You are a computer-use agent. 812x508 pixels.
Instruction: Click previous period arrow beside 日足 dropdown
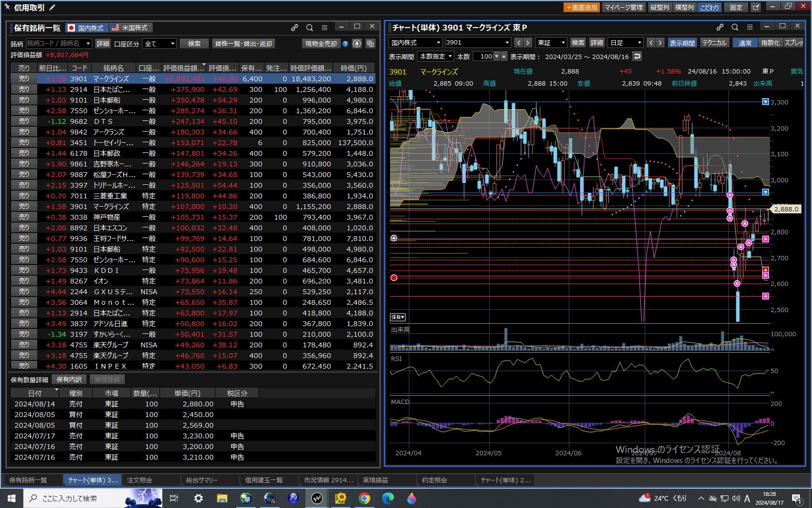coord(651,43)
